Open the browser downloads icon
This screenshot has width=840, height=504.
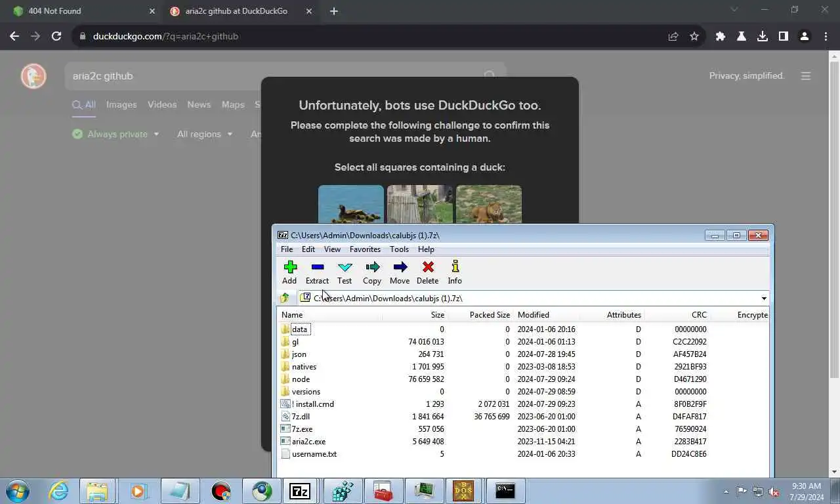(763, 37)
